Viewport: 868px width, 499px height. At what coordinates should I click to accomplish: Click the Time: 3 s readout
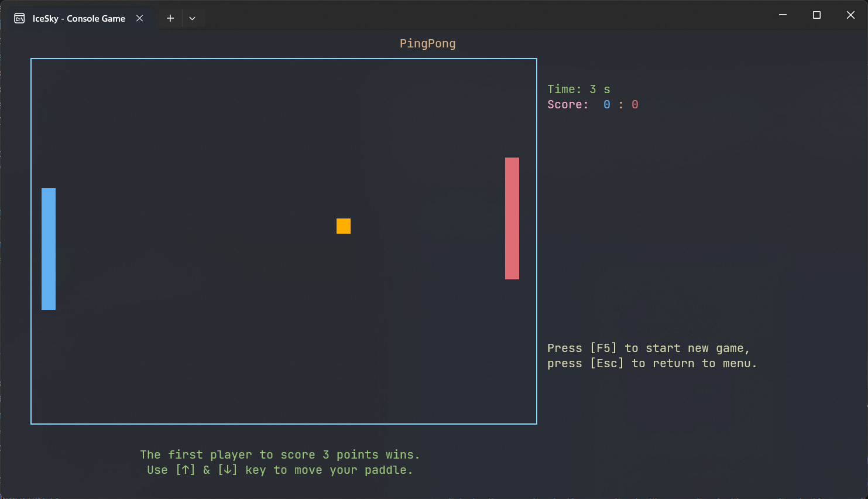579,89
